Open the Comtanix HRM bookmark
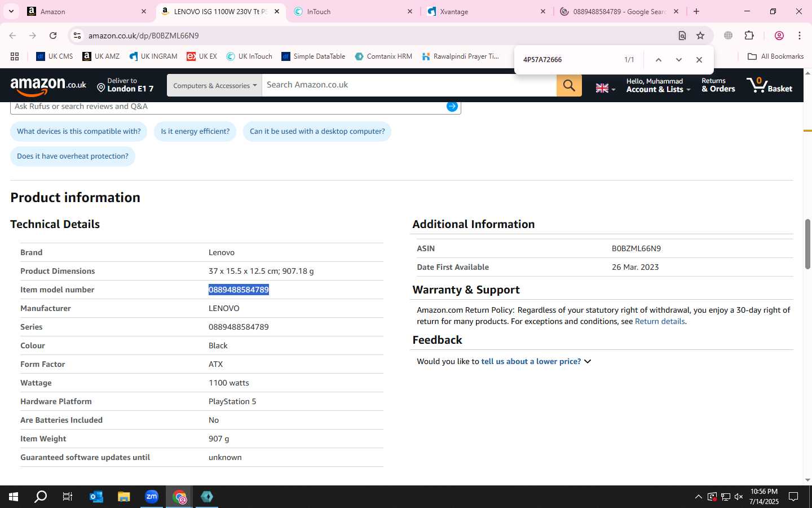 383,56
